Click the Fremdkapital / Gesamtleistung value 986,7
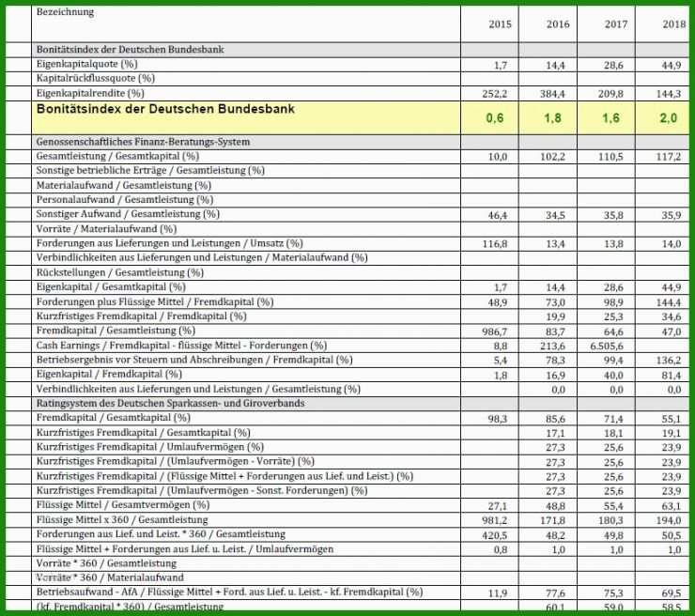This screenshot has height=616, width=695. [x=495, y=331]
